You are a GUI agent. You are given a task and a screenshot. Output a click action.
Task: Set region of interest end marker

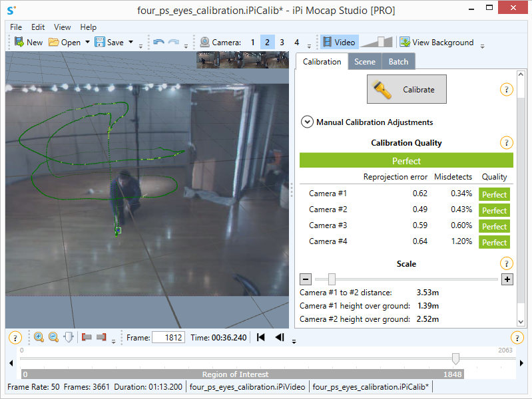point(101,337)
